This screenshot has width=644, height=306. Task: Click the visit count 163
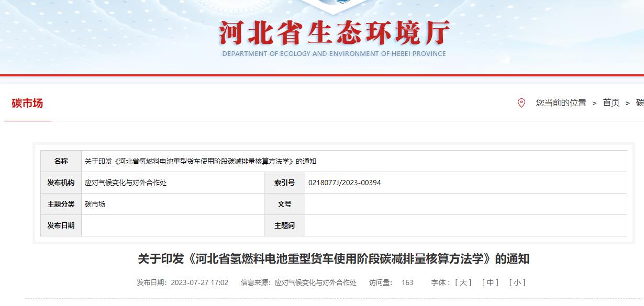pyautogui.click(x=407, y=282)
